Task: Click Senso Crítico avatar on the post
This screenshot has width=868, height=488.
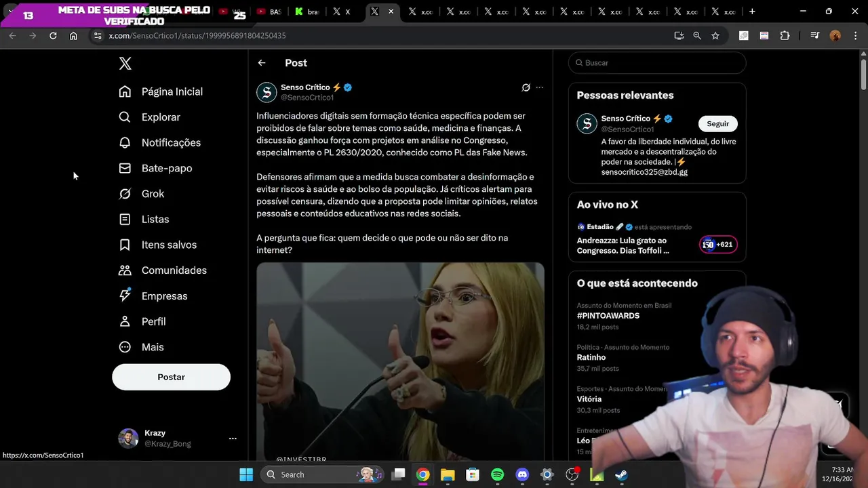Action: [x=267, y=92]
